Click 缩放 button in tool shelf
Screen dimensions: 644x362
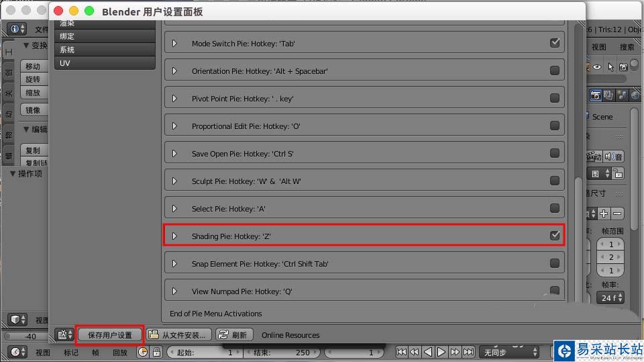pyautogui.click(x=34, y=93)
